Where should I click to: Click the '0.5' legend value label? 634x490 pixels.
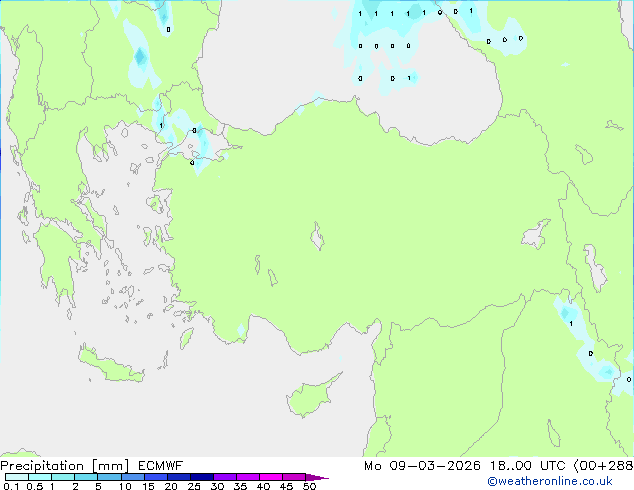34,486
